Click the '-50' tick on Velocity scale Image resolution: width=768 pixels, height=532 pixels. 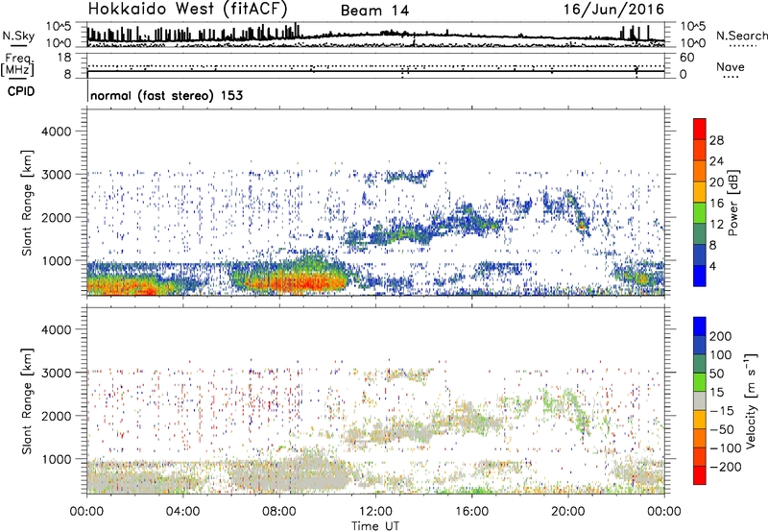point(721,429)
